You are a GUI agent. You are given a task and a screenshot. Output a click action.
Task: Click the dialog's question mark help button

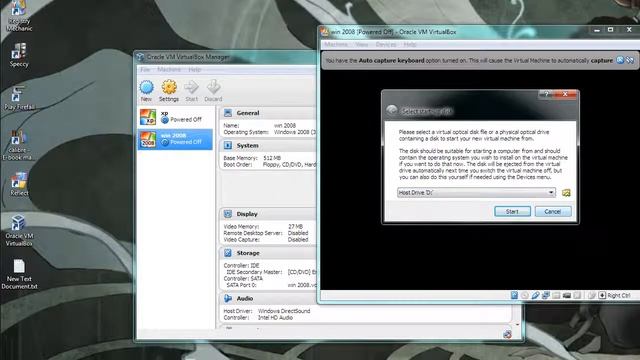547,94
